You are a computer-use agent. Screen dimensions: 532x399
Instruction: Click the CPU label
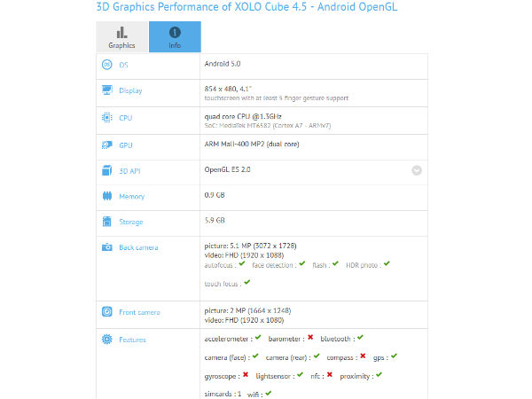click(126, 118)
